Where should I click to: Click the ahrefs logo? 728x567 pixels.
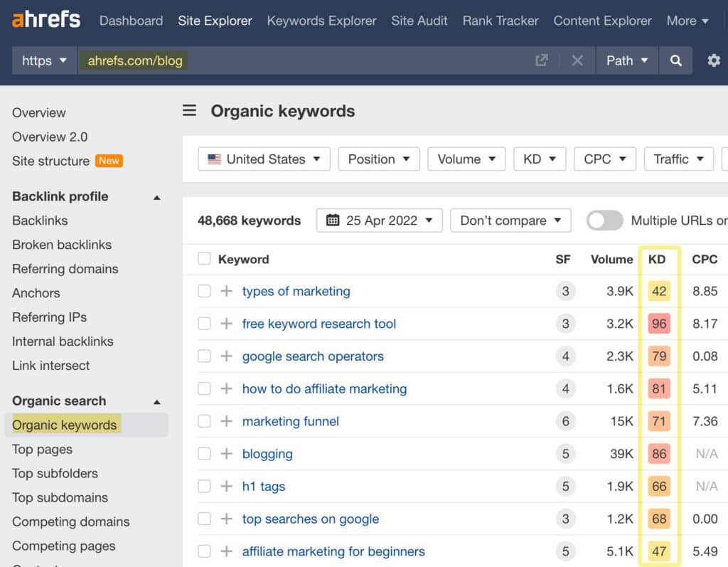pos(45,20)
